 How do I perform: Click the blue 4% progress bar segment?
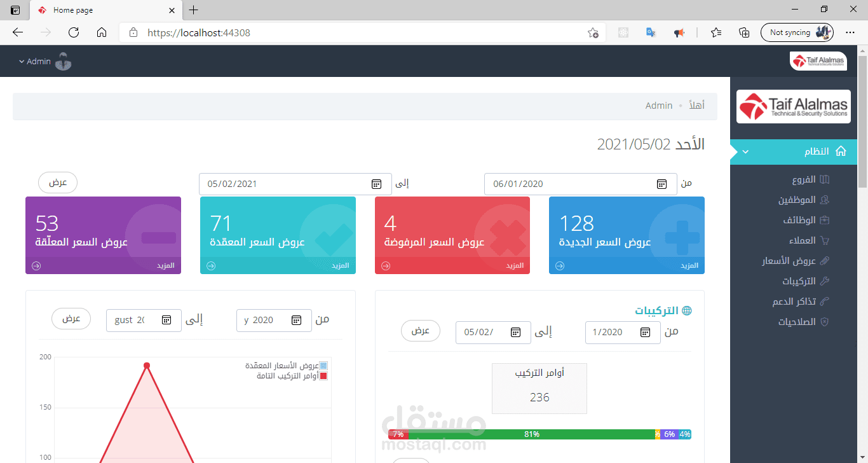click(x=685, y=434)
